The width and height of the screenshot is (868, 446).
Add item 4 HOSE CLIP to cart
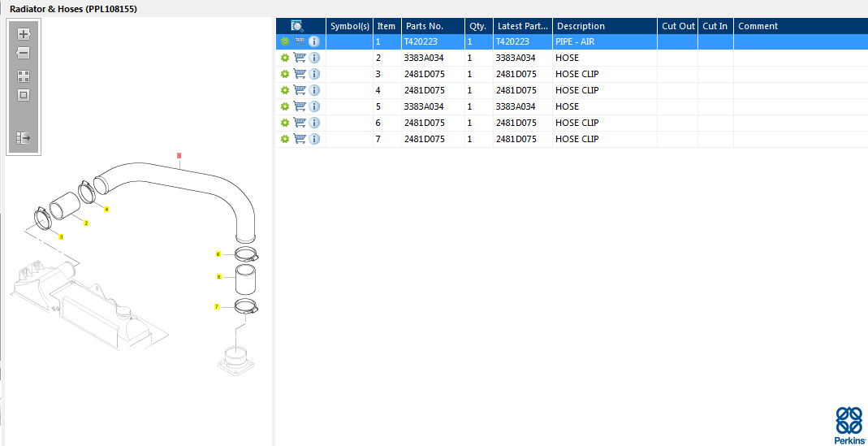[300, 89]
